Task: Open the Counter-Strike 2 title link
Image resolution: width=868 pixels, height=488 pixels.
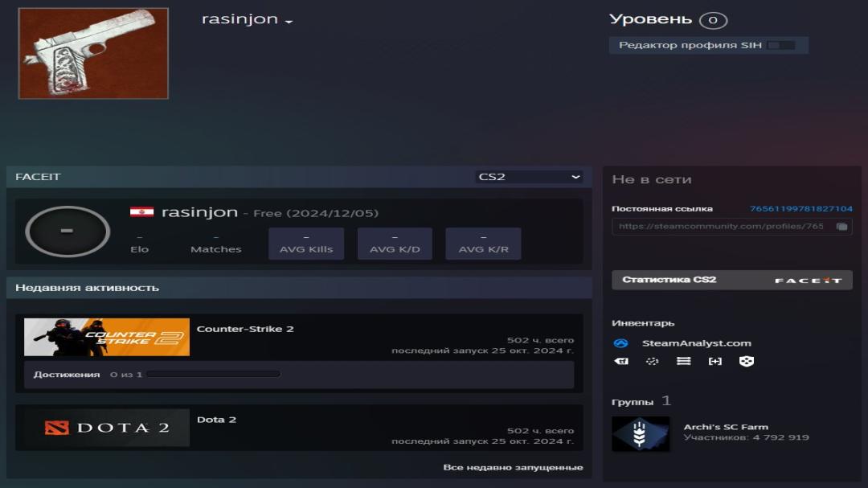Action: click(x=245, y=329)
